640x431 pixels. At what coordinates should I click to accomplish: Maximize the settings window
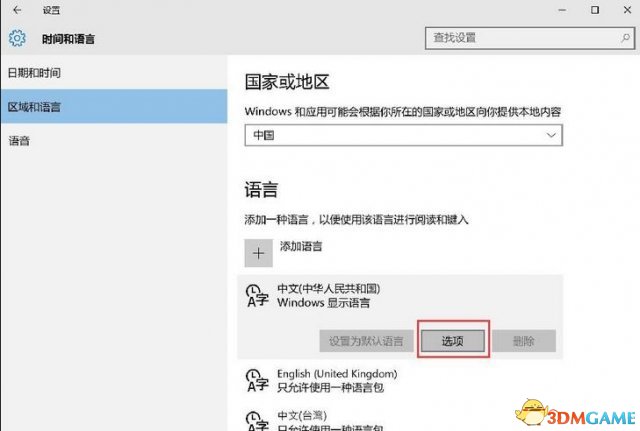(595, 10)
